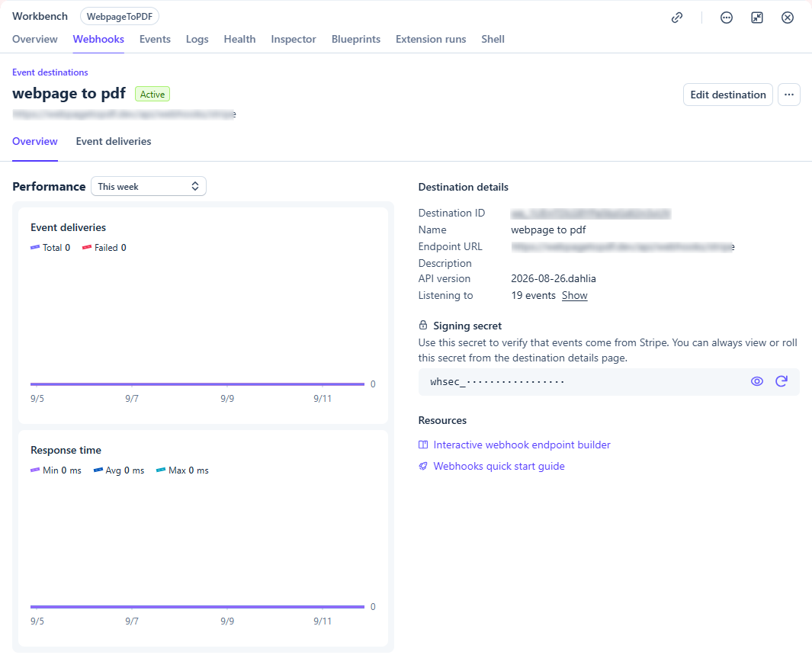Click the blurred Destination ID value
This screenshot has width=812, height=671.
[590, 213]
